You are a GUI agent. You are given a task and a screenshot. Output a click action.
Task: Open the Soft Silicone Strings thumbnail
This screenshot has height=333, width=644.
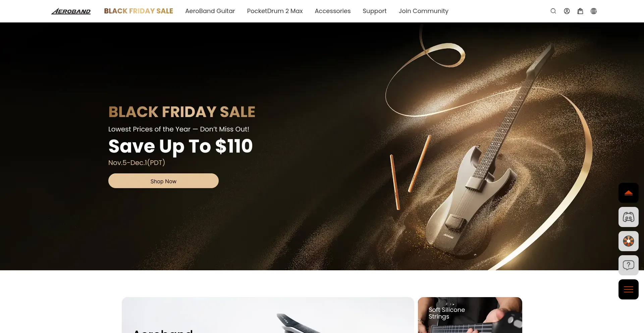(x=470, y=315)
